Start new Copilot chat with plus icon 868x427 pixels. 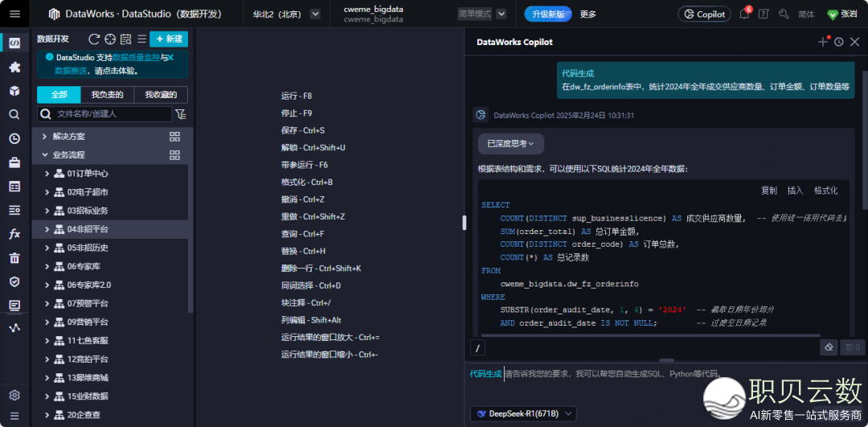pyautogui.click(x=823, y=42)
